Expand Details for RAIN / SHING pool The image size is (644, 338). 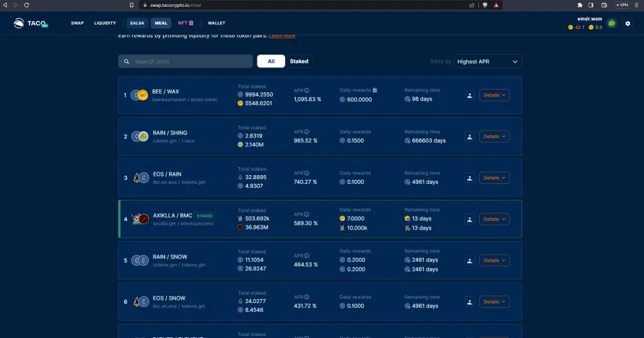[494, 137]
